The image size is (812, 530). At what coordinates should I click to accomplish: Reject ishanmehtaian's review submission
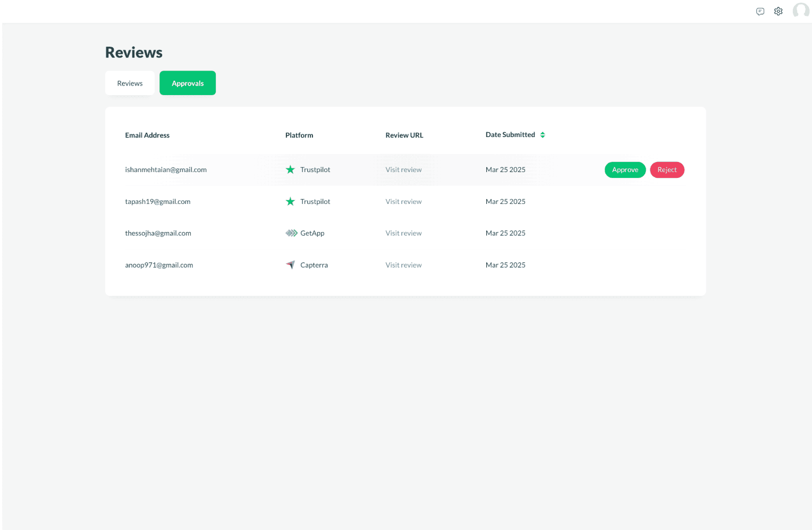(667, 169)
